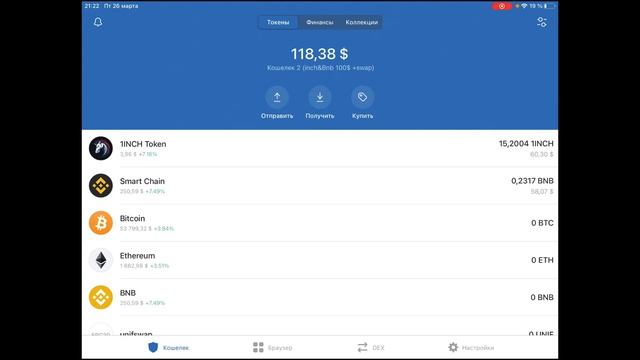Tap the Кошелек 2 wallet name subtitle

tap(320, 68)
